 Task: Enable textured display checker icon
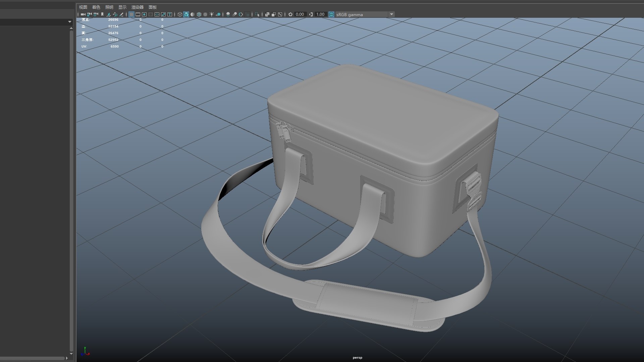[205, 14]
